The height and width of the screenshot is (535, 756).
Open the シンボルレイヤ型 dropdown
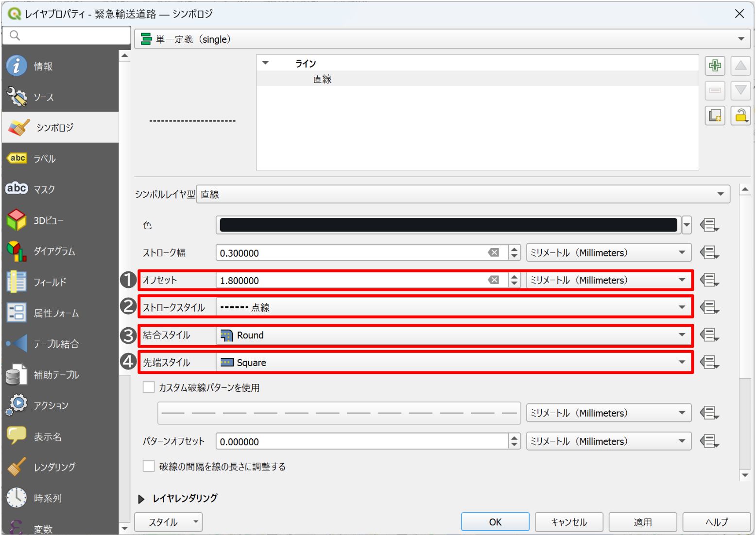[x=463, y=194]
